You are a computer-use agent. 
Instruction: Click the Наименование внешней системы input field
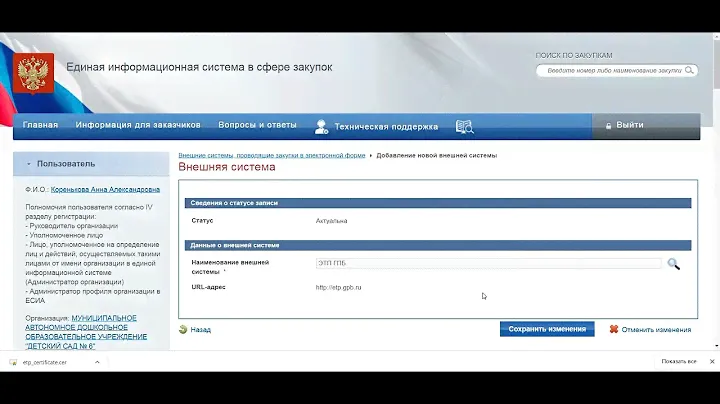coord(488,264)
